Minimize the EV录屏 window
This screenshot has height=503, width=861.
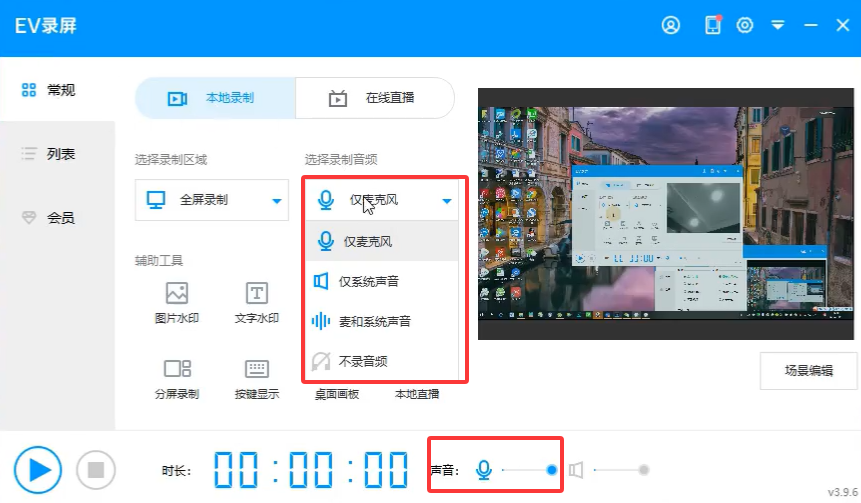click(810, 25)
